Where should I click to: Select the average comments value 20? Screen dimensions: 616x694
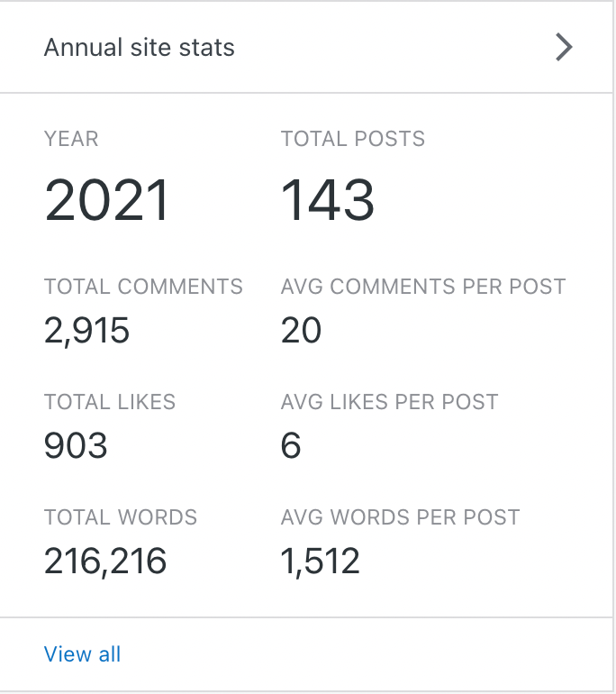[x=301, y=331]
